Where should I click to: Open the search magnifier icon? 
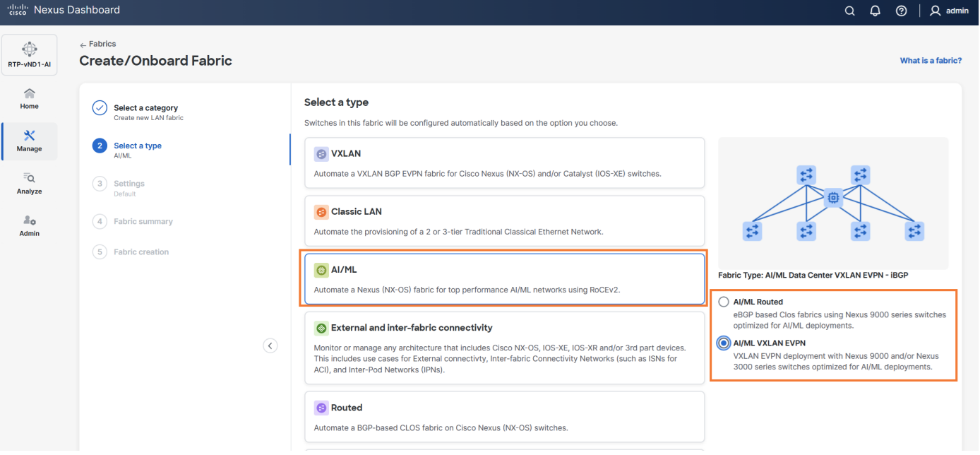point(850,11)
